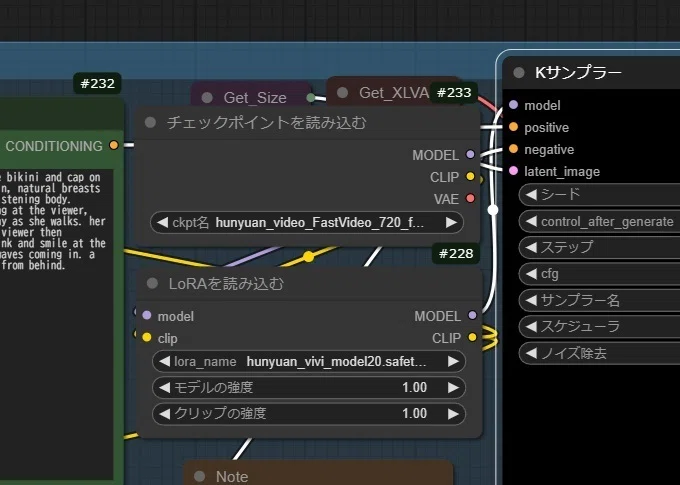
Task: Click the yellow reroute dot on clip wire
Action: [308, 256]
